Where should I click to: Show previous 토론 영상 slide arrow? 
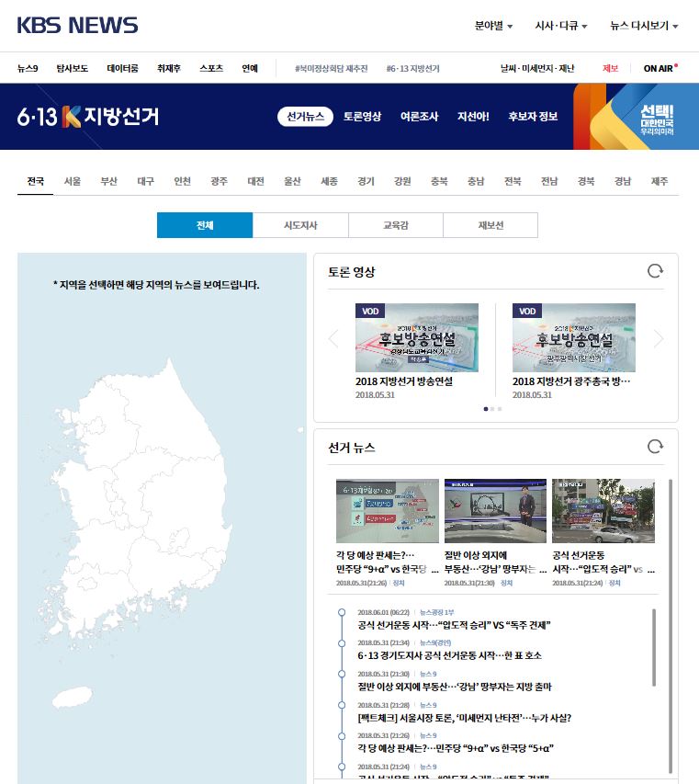333,338
